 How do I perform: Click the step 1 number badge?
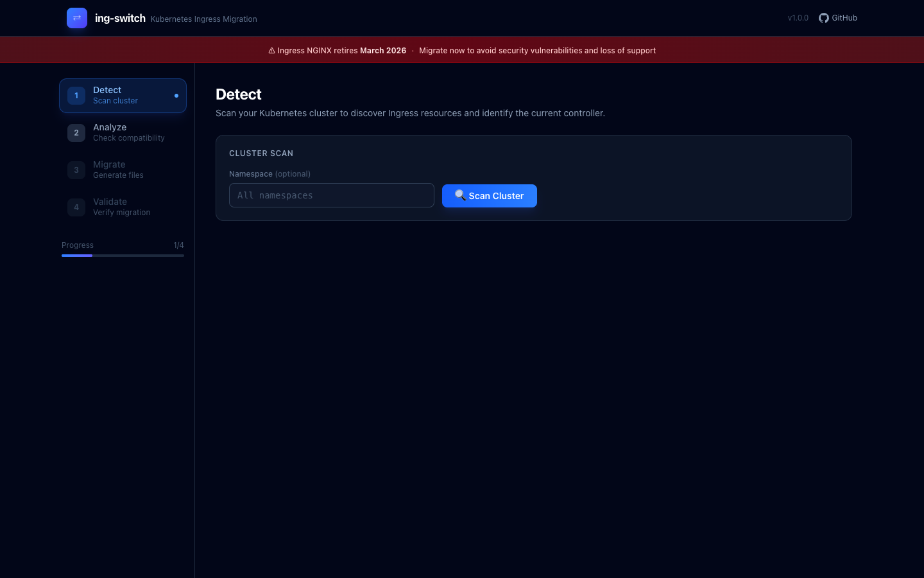(76, 96)
